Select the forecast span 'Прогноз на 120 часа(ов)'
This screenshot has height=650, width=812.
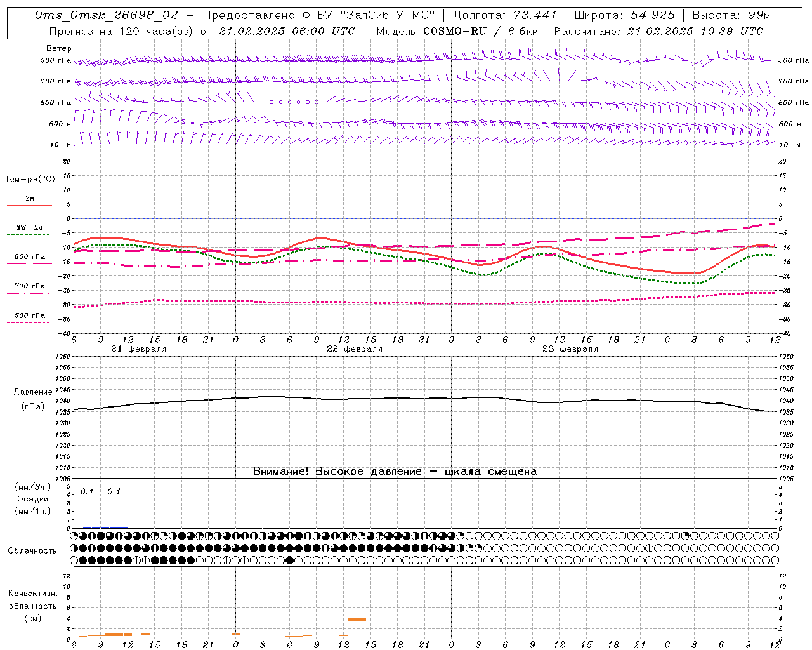click(121, 31)
